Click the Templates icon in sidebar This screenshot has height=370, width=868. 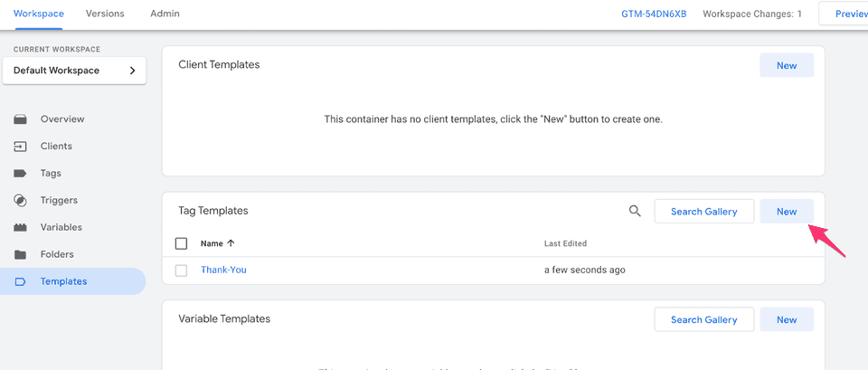(x=20, y=281)
